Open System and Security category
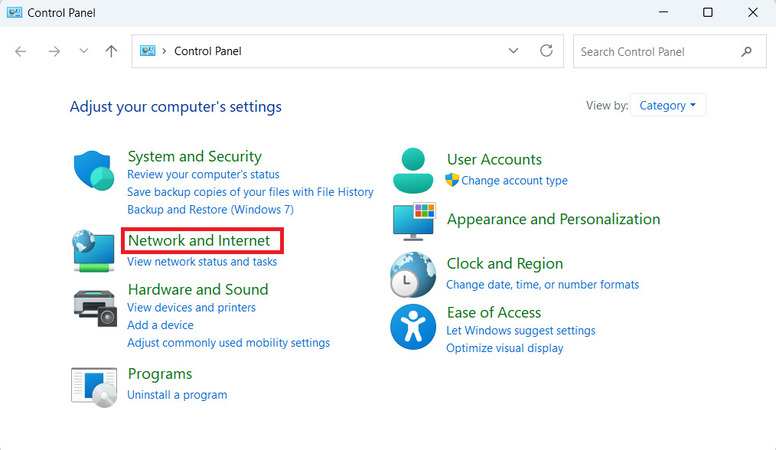Viewport: 776px width, 450px height. click(x=194, y=156)
